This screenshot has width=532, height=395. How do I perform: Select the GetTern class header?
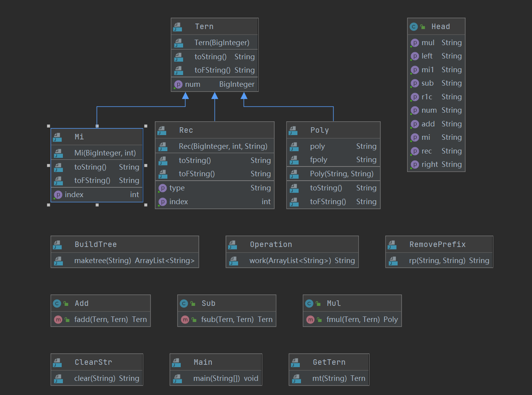(x=329, y=362)
